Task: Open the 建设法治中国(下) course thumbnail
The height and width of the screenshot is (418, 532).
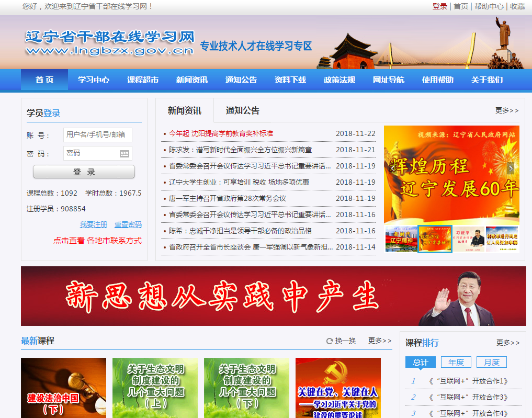Action: 63,388
